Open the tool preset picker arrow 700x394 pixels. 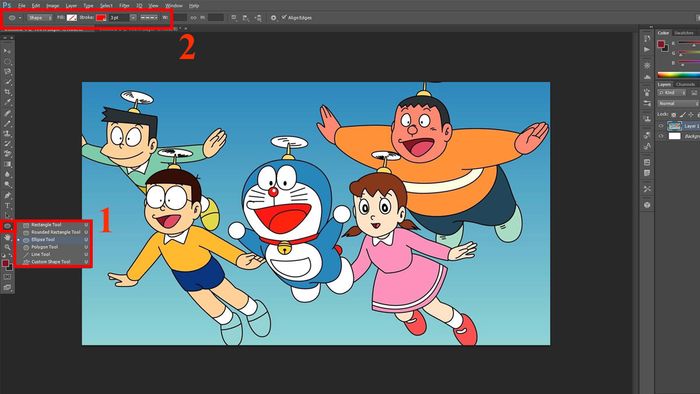[x=20, y=18]
